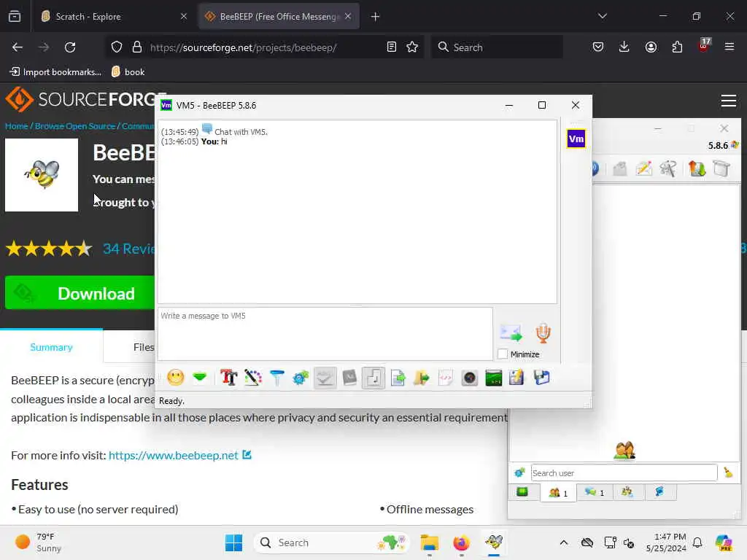The image size is (747, 560).
Task: Click the green terminal screen icon
Action: pos(494,378)
